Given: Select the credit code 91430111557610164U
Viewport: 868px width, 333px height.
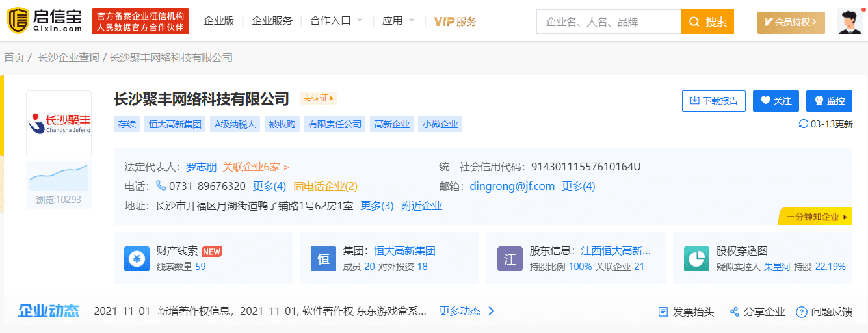Looking at the screenshot, I should pyautogui.click(x=586, y=167).
